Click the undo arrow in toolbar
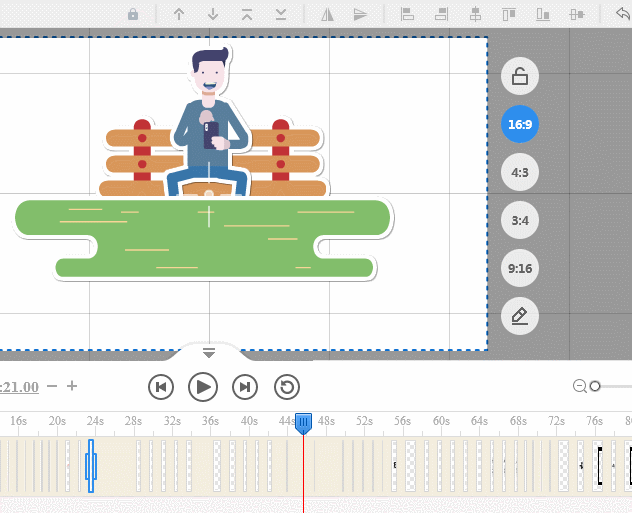 click(x=623, y=14)
